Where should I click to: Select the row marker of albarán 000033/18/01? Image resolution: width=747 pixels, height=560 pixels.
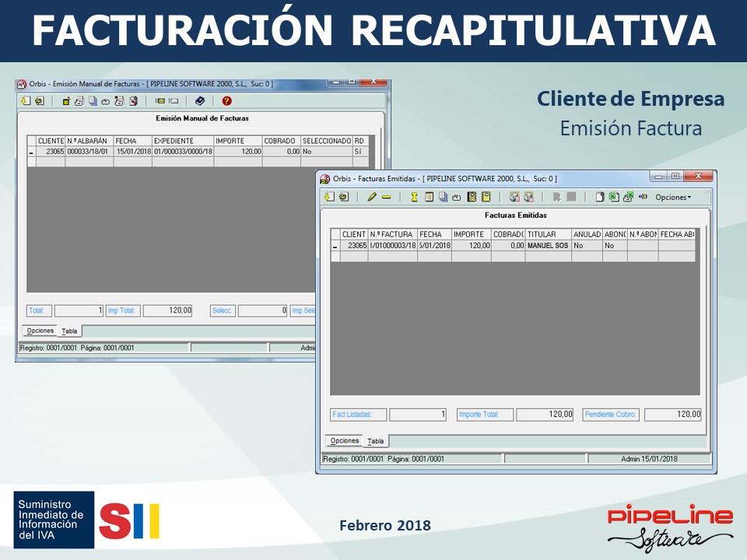[31, 152]
